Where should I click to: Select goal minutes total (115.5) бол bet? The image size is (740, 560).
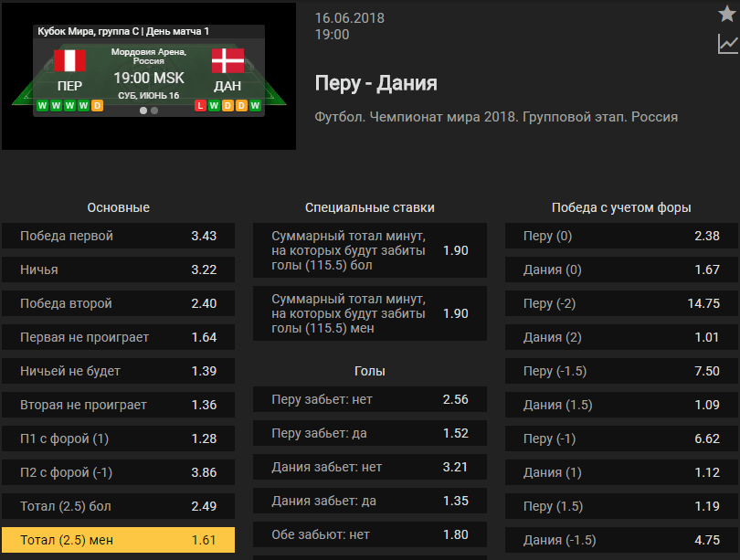click(x=370, y=250)
